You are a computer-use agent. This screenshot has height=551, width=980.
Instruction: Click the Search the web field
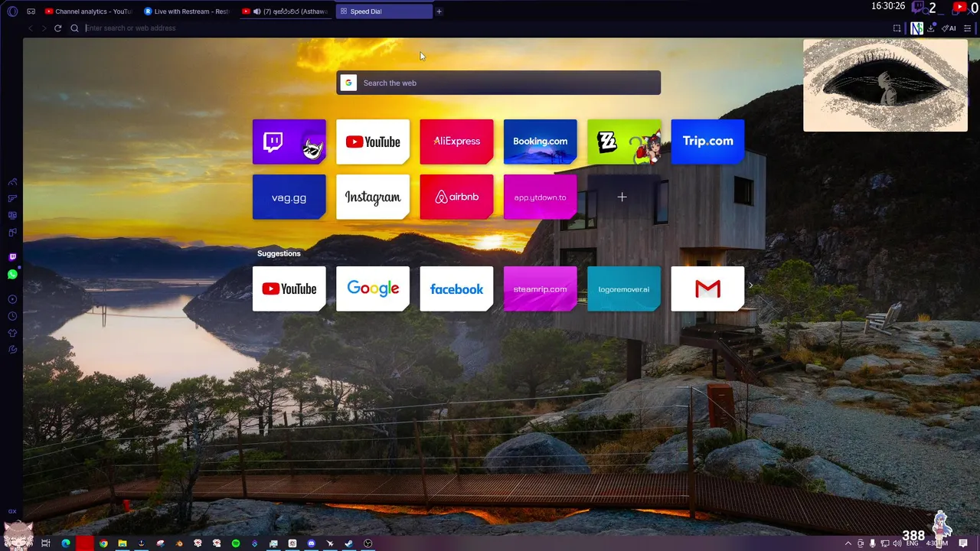(498, 83)
